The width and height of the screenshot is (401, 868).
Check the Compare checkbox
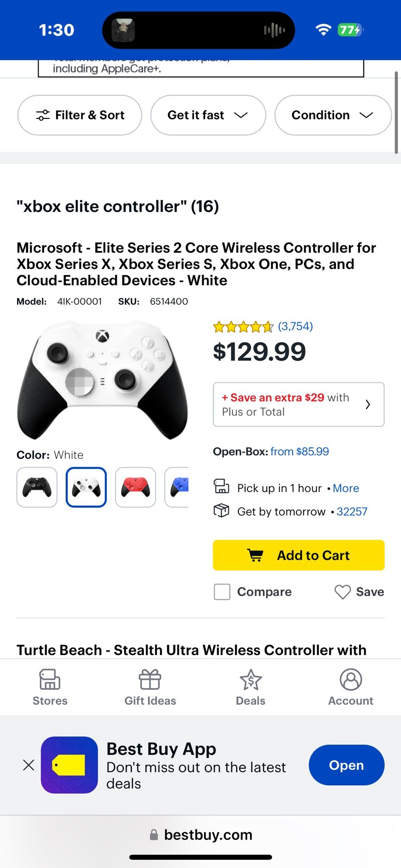pos(222,592)
